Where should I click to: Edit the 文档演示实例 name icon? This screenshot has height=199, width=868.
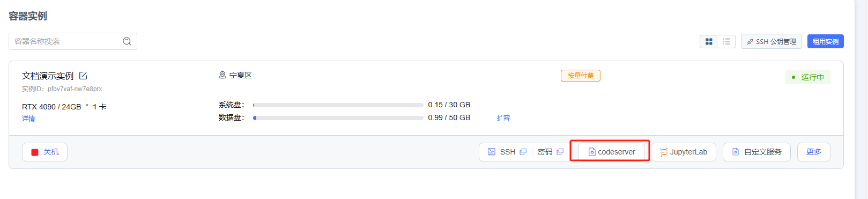[83, 76]
